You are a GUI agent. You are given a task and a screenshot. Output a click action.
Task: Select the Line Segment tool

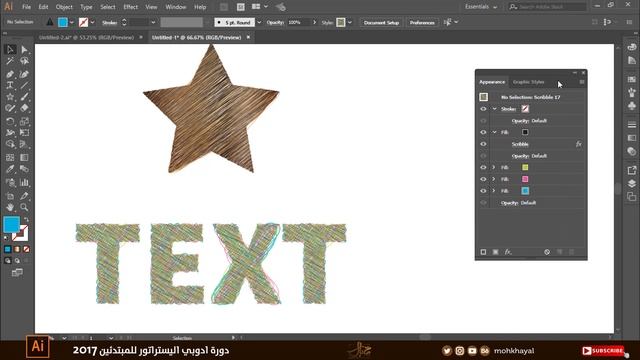point(24,85)
